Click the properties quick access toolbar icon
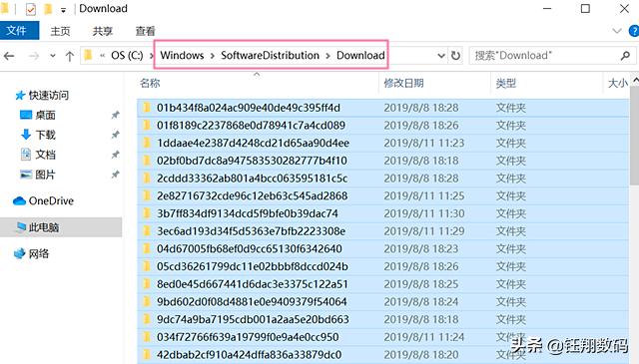Image resolution: width=639 pixels, height=364 pixels. [31, 9]
